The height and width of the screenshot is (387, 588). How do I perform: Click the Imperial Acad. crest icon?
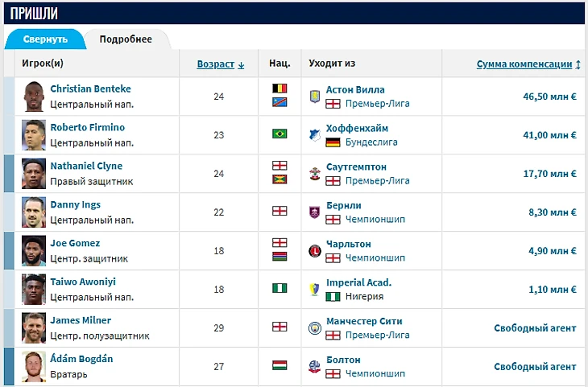pyautogui.click(x=315, y=289)
